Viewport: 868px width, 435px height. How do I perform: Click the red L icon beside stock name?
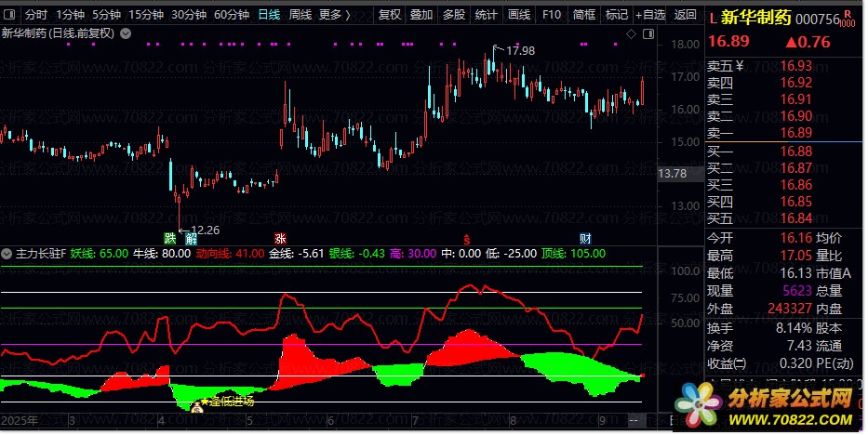click(x=713, y=17)
